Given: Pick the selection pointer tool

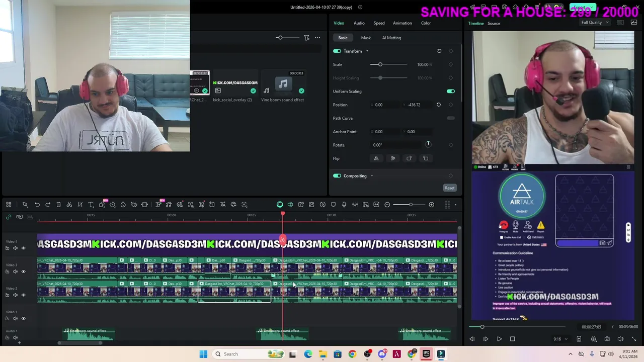Looking at the screenshot, I should [25, 205].
